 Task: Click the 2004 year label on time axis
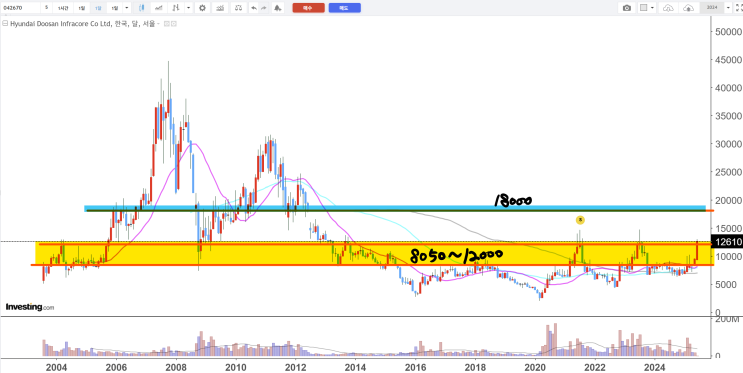pyautogui.click(x=56, y=367)
